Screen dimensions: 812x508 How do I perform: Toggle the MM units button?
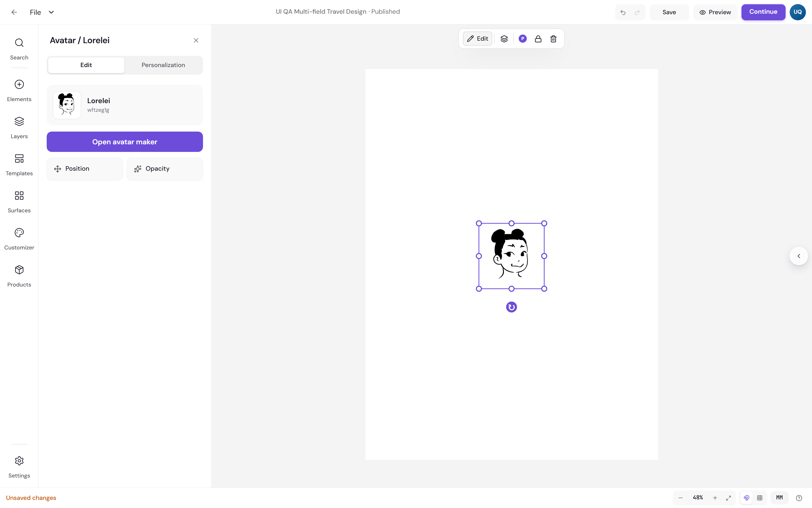[780, 498]
